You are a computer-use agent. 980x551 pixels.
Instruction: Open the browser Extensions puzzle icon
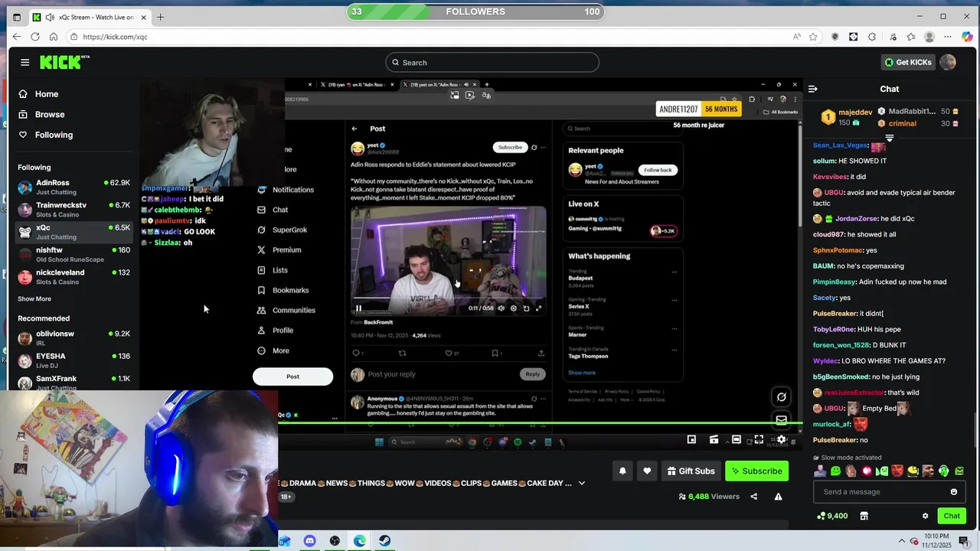[x=872, y=37]
